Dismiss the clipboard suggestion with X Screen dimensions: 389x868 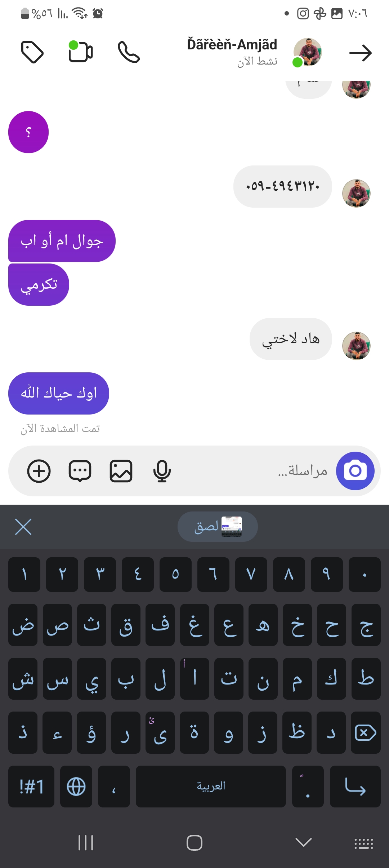[x=23, y=527]
